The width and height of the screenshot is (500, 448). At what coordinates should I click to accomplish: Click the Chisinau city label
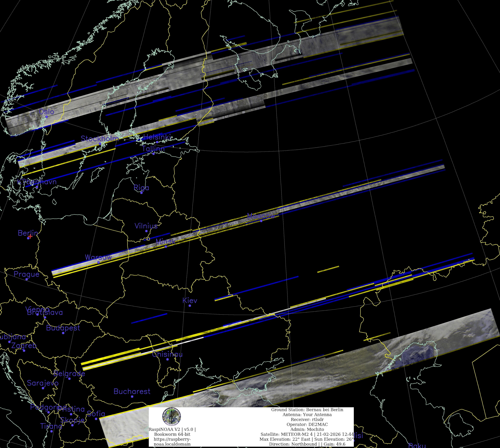[x=167, y=354]
